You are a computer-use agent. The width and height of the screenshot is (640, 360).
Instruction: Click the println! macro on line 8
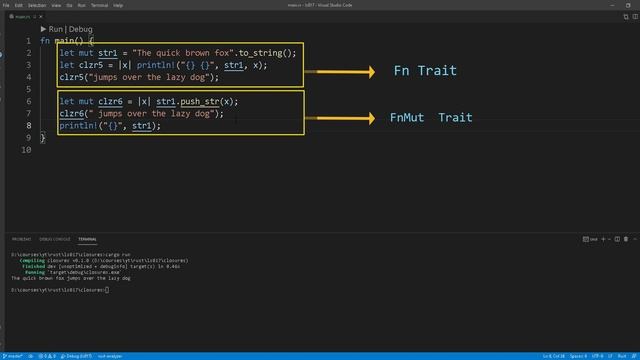(79, 126)
